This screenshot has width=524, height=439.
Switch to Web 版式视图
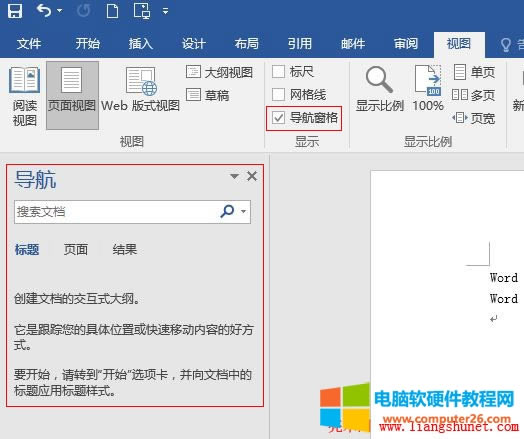click(x=141, y=90)
